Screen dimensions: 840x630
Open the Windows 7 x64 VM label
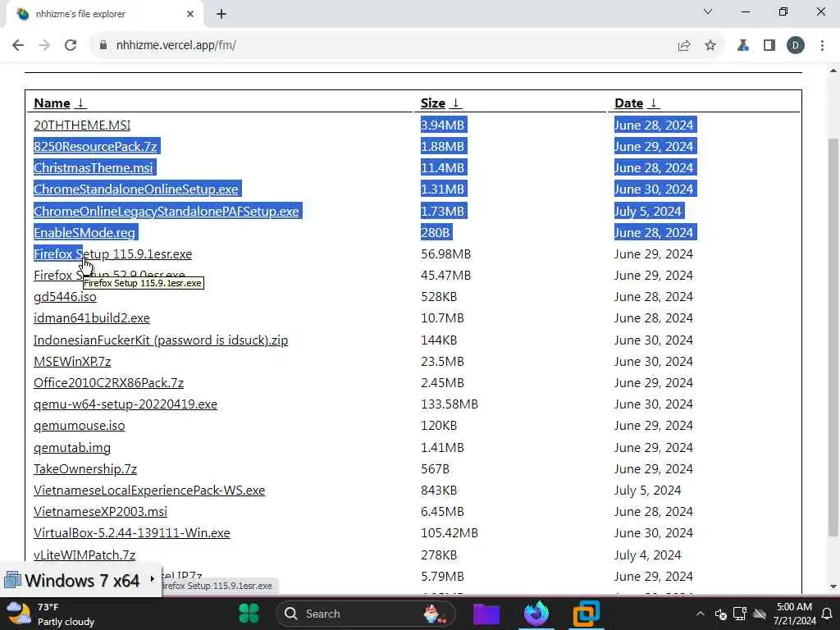[x=82, y=581]
